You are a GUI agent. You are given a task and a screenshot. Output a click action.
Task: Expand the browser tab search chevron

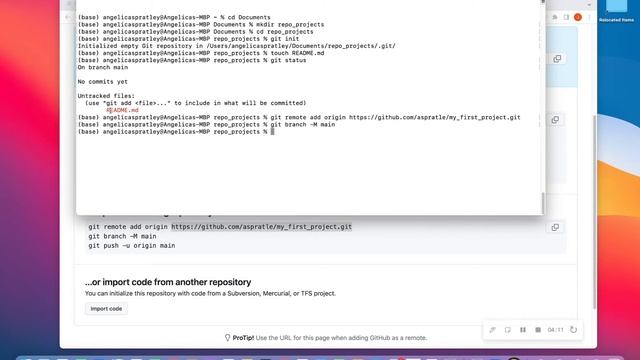589,4
